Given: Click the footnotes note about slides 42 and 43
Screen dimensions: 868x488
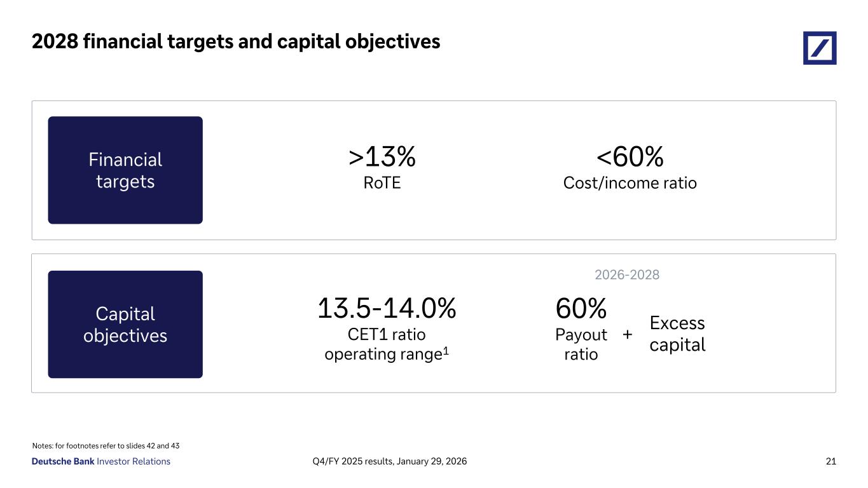Looking at the screenshot, I should pos(106,446).
